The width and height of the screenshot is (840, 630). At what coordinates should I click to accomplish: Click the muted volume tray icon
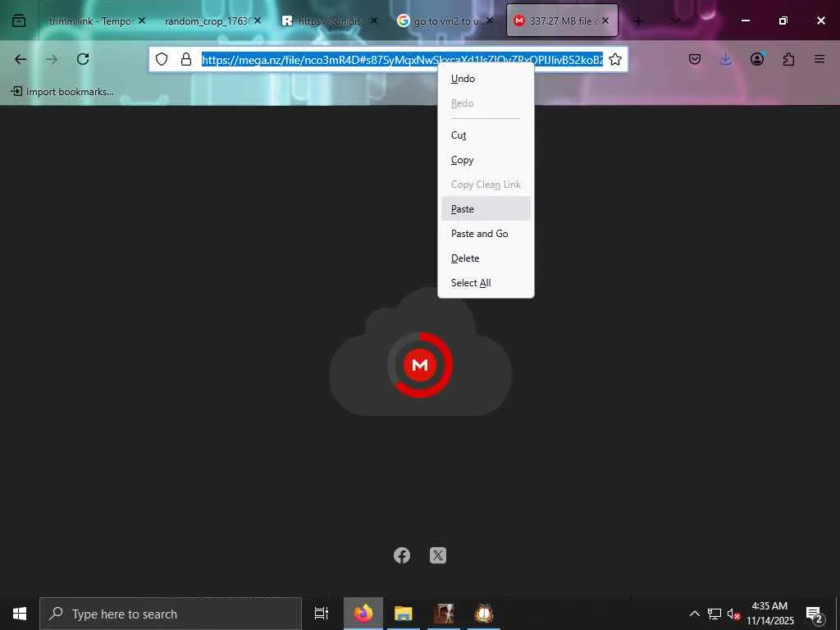(733, 614)
